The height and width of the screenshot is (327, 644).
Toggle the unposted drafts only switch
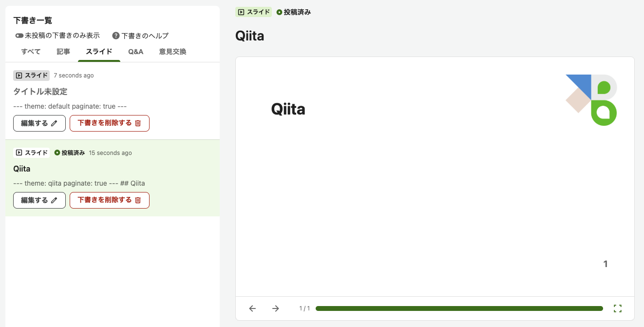click(19, 36)
